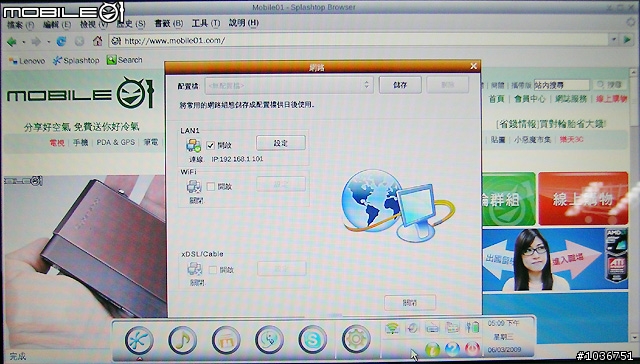Viewport: 640px width, 364px height.
Task: Click the 電視 category link on the page
Action: [57, 142]
